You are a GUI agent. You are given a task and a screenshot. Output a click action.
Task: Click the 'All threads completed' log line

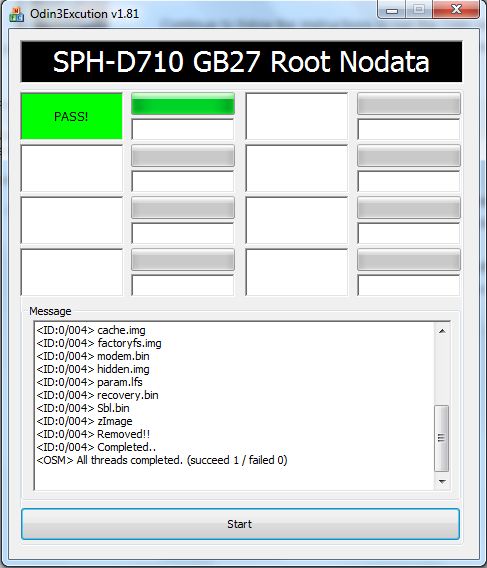coord(162,460)
